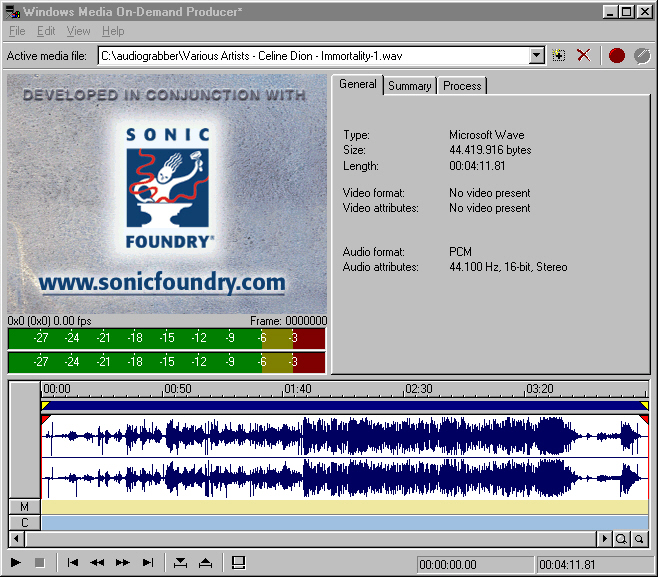The width and height of the screenshot is (658, 577).
Task: Click the mark-in selection icon
Action: pyautogui.click(x=180, y=562)
